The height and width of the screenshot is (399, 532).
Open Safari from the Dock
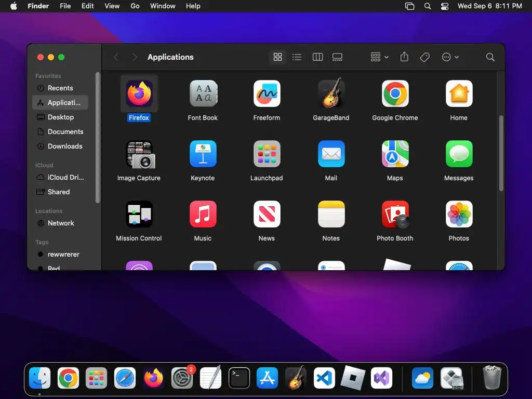click(125, 378)
